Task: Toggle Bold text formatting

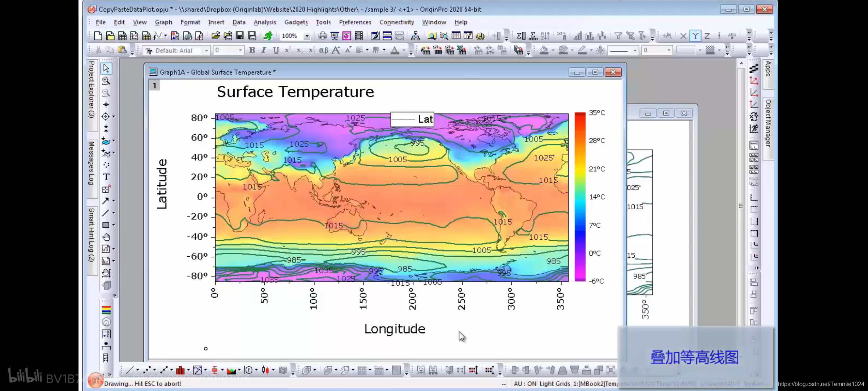Action: click(x=252, y=50)
